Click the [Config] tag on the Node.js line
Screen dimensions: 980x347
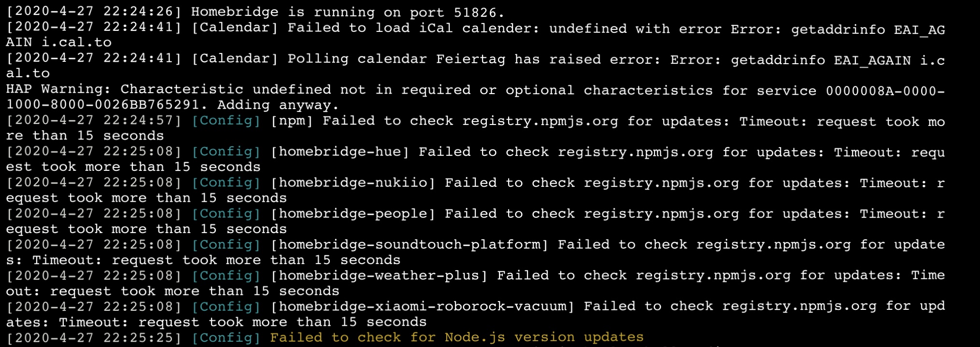tap(226, 337)
